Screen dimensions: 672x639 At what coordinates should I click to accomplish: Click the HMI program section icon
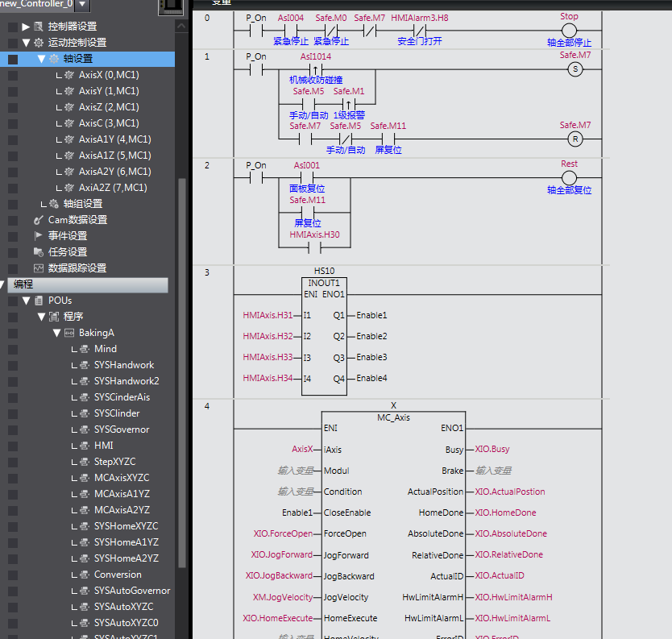click(84, 446)
